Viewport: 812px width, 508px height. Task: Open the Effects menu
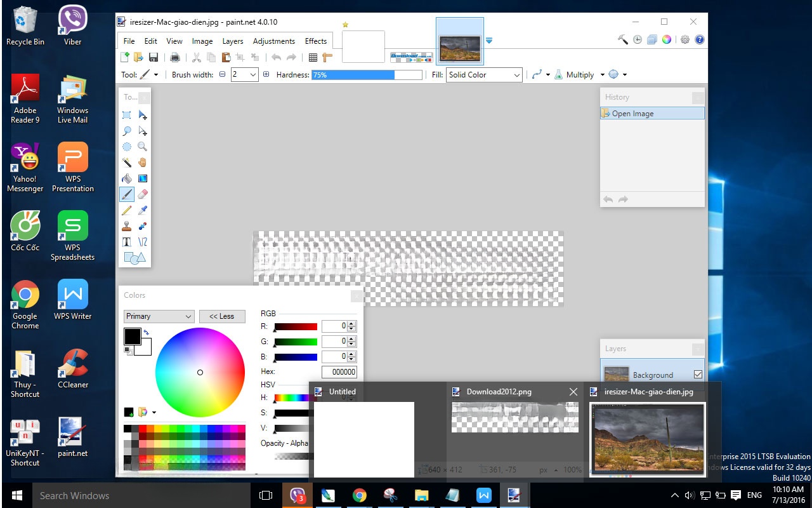click(x=316, y=41)
